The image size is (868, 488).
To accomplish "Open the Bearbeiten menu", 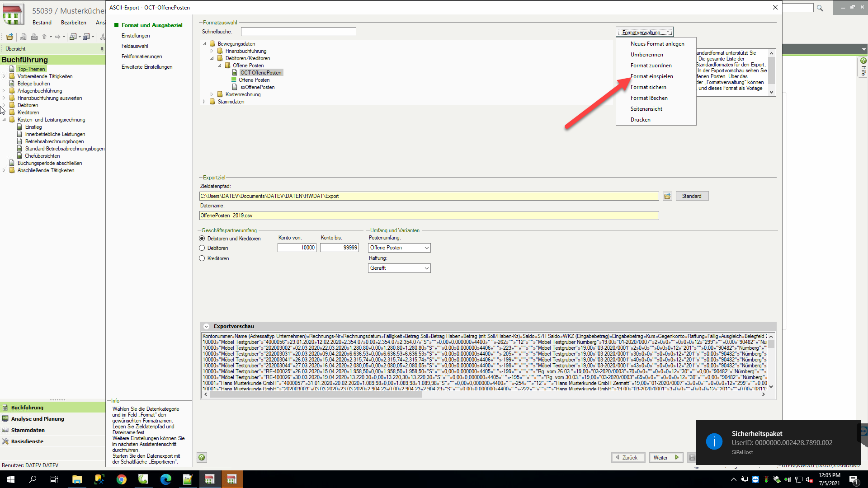I will pos(73,22).
